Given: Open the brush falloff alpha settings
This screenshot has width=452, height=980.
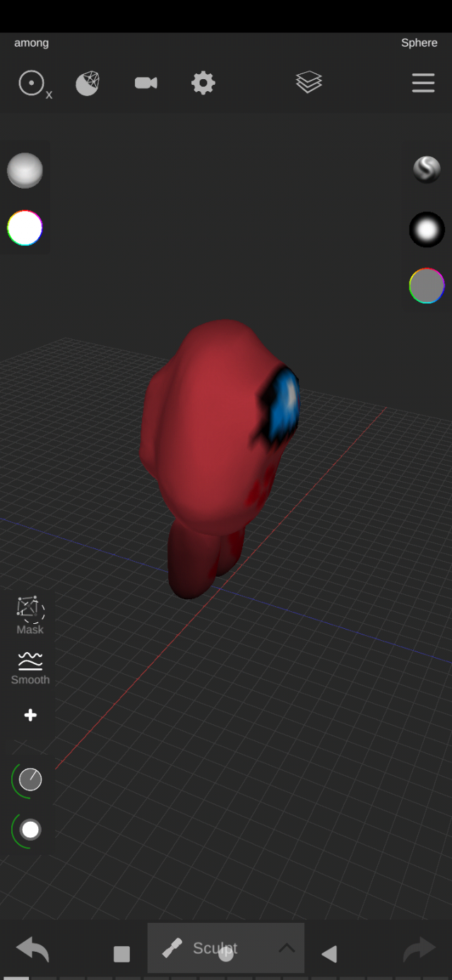Looking at the screenshot, I should [427, 230].
